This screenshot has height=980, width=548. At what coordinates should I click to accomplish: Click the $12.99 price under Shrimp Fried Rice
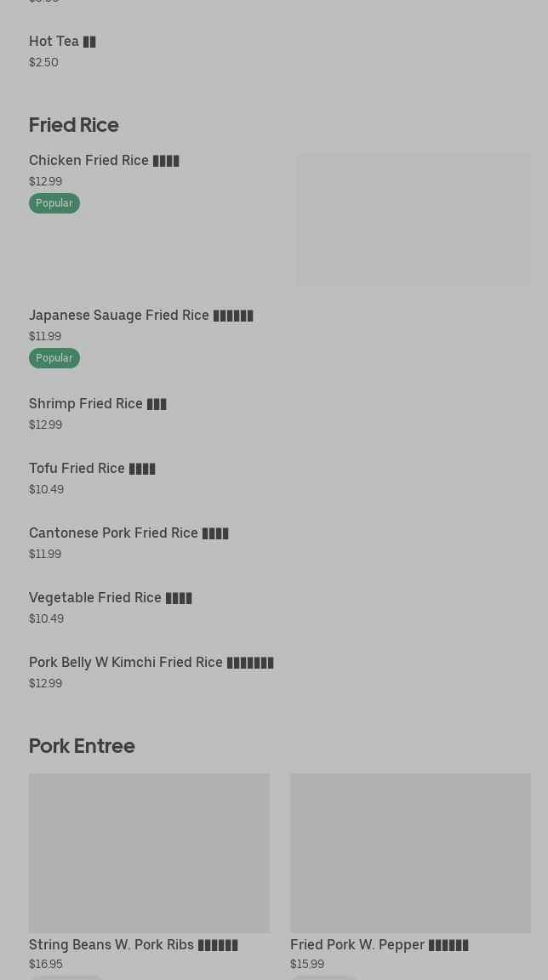coord(45,424)
